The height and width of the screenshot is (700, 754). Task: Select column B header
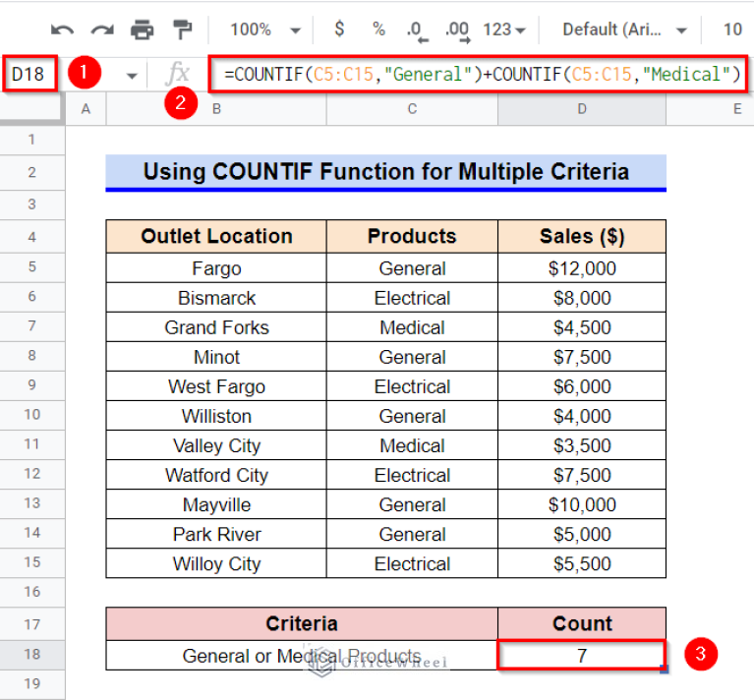(x=216, y=109)
